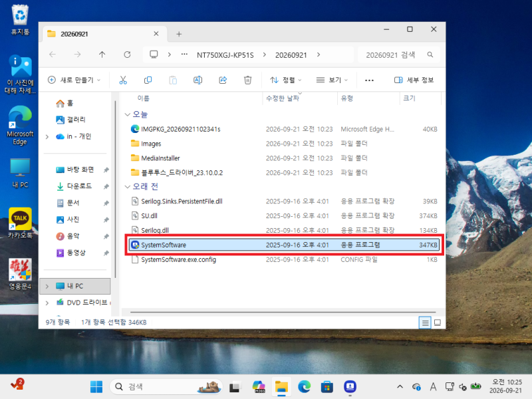Click chevron after 20260921 in address bar
The width and height of the screenshot is (532, 399).
pyautogui.click(x=319, y=55)
